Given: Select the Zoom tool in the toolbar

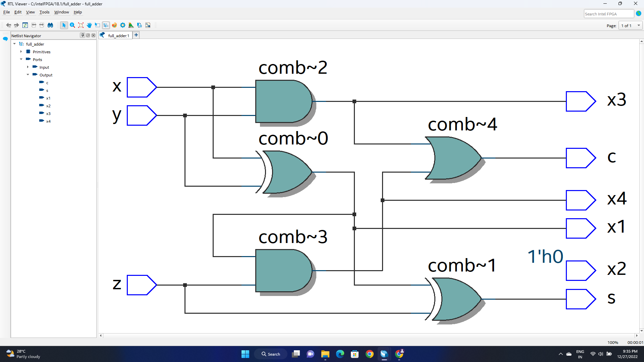Looking at the screenshot, I should (x=72, y=25).
